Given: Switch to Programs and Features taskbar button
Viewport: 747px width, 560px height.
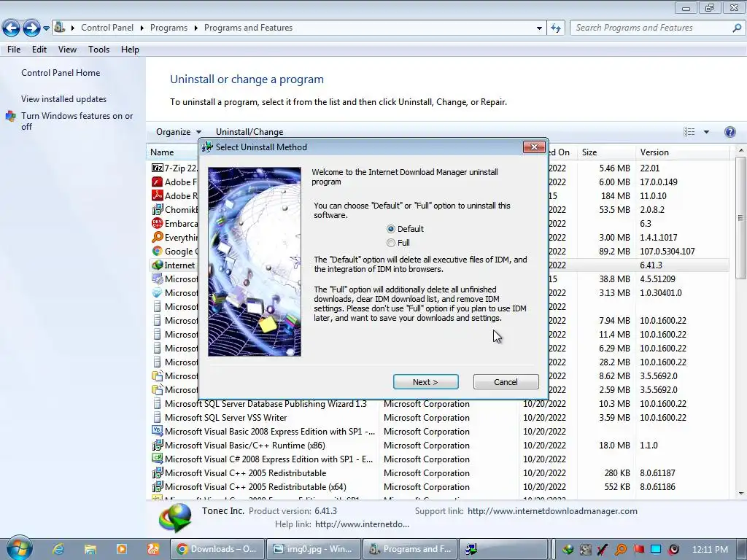Looking at the screenshot, I should [410, 549].
